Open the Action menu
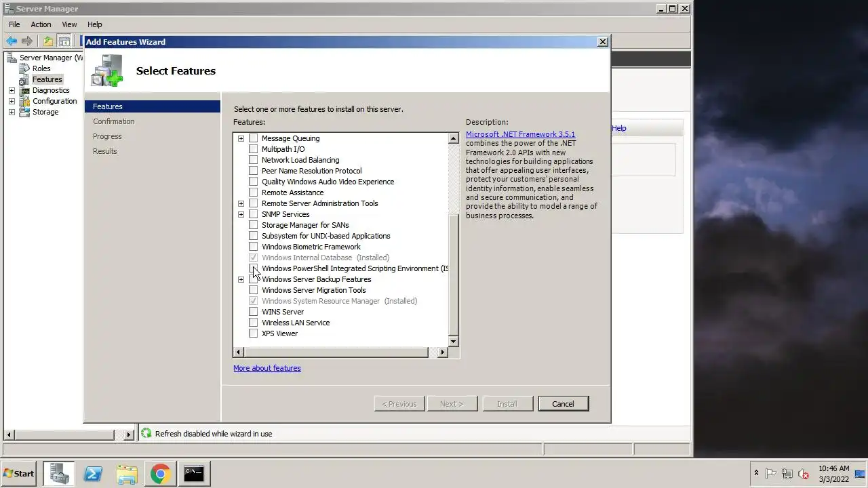The image size is (868, 488). [x=41, y=24]
